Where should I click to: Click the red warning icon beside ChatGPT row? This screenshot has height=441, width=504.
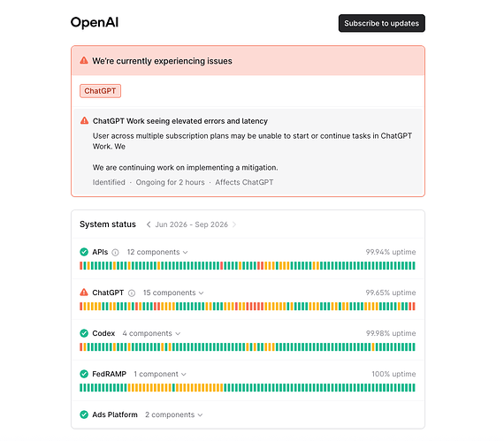84,293
